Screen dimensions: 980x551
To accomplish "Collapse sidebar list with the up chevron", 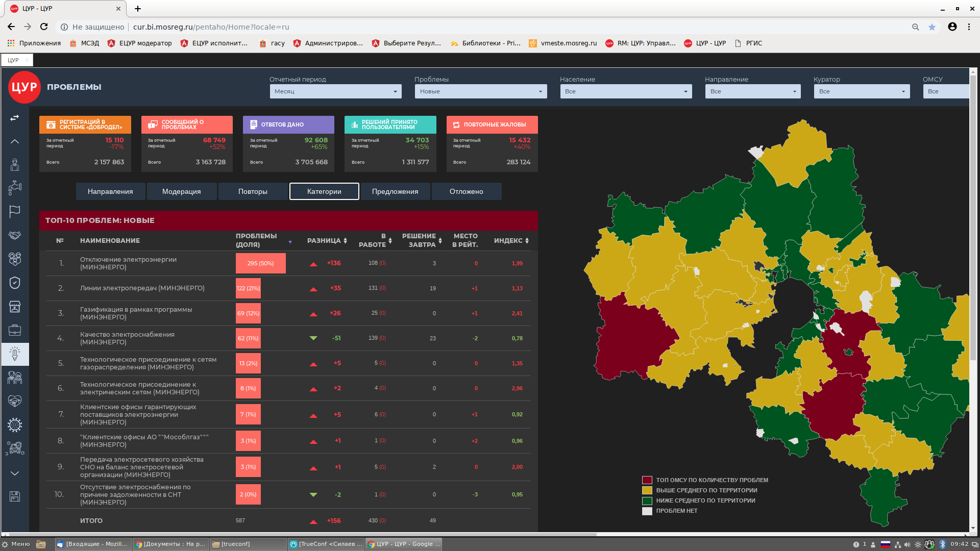I will point(15,141).
